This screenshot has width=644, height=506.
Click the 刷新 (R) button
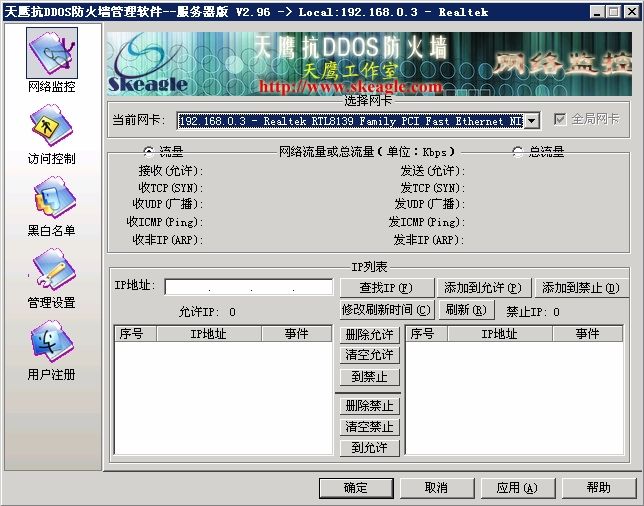[466, 310]
